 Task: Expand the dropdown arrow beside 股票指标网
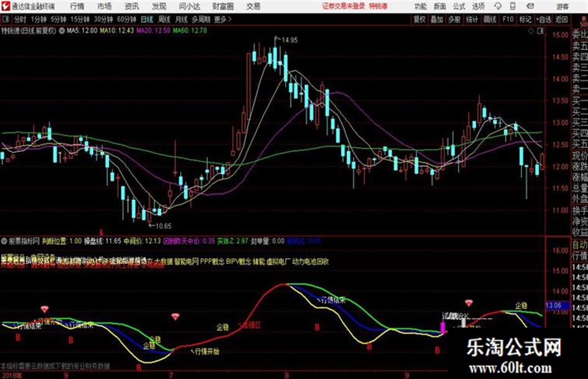click(x=4, y=241)
